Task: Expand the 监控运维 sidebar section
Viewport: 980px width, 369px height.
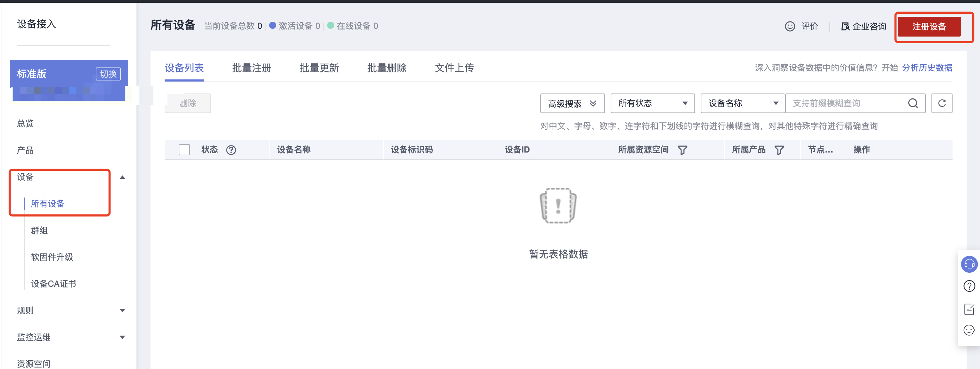Action: click(122, 337)
